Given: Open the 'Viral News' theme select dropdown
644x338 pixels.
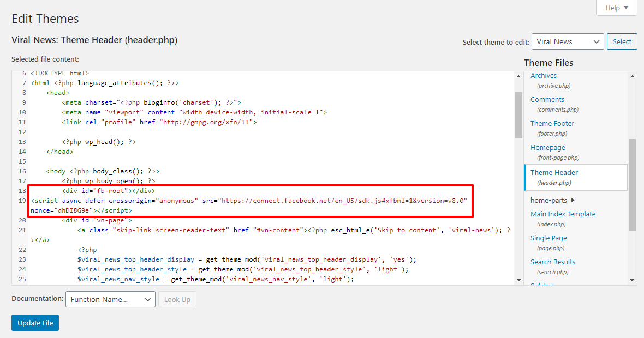Looking at the screenshot, I should point(568,41).
